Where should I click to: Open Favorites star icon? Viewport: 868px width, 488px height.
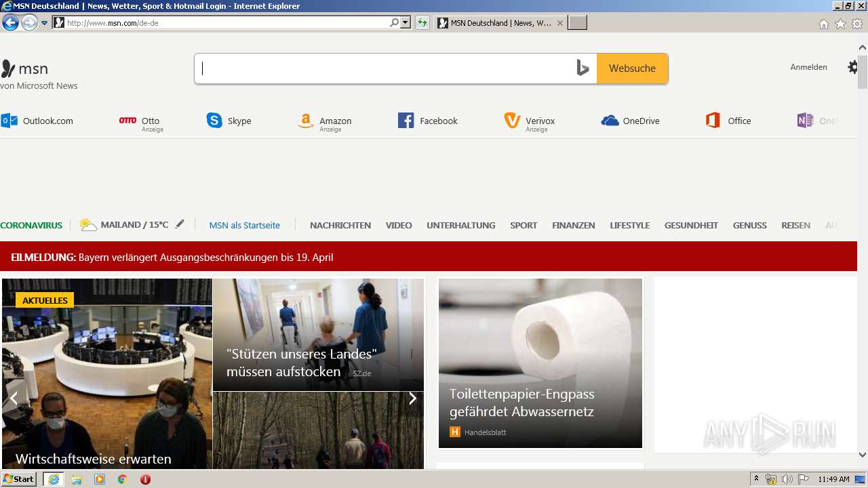point(840,24)
